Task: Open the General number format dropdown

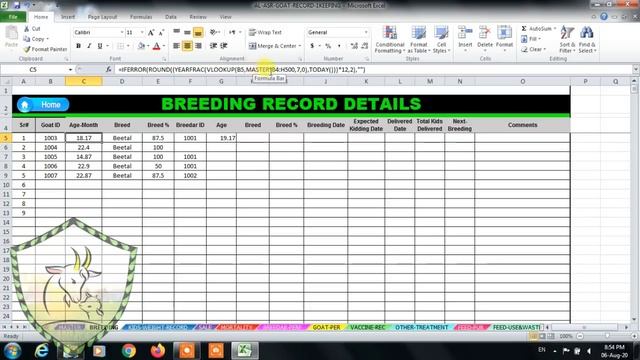Action: click(x=366, y=32)
